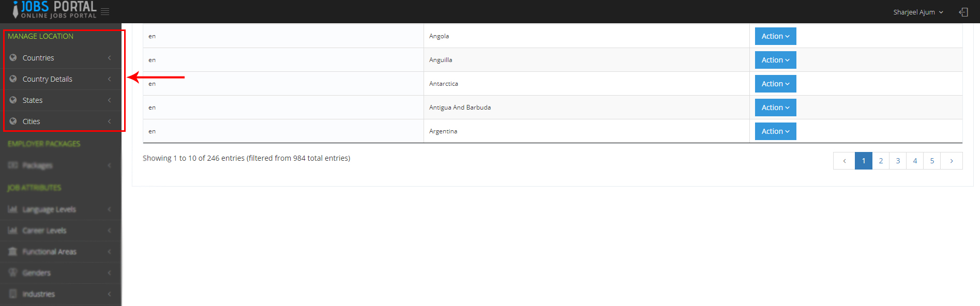Click the globe icon next to States

[13, 100]
